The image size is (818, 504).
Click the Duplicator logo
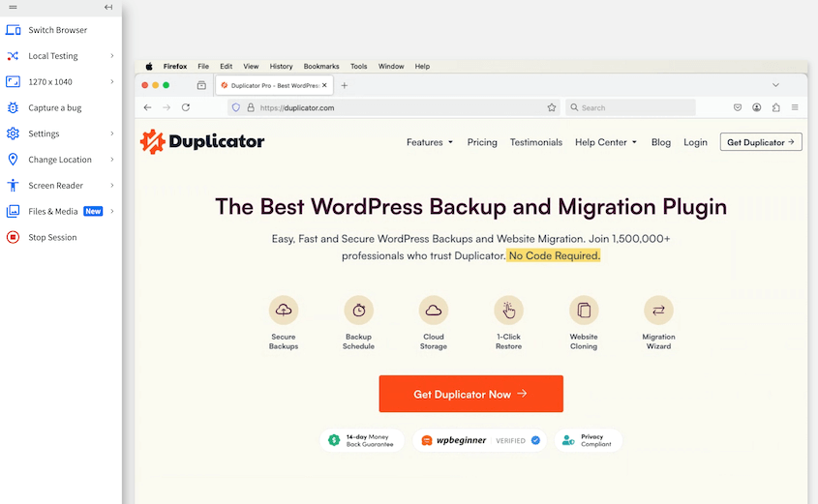click(202, 142)
